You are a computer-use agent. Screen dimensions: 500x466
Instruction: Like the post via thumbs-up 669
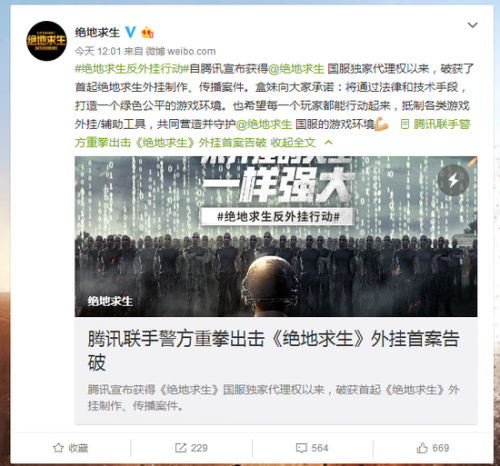pos(422,448)
